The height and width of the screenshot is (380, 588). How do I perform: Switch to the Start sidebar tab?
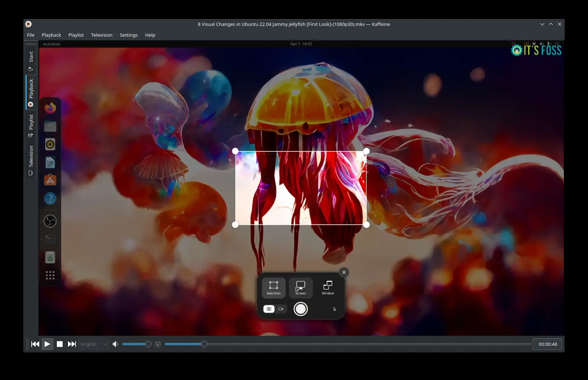tap(31, 60)
